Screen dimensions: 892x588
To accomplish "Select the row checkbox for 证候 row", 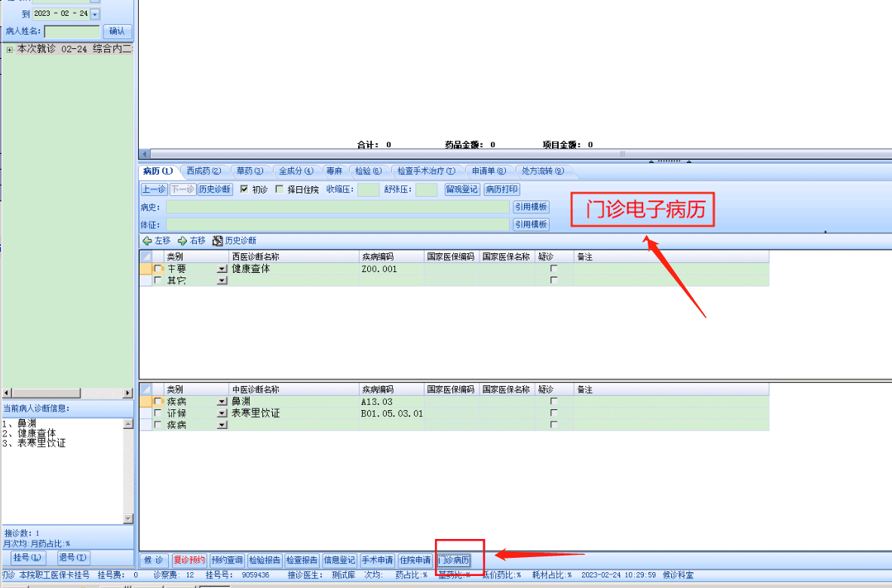I will (x=158, y=413).
